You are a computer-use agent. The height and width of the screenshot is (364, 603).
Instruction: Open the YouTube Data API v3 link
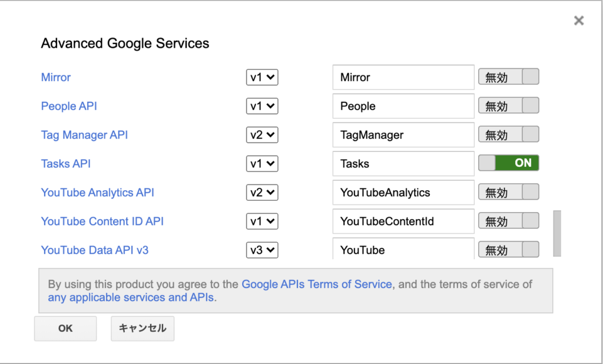[x=95, y=250]
